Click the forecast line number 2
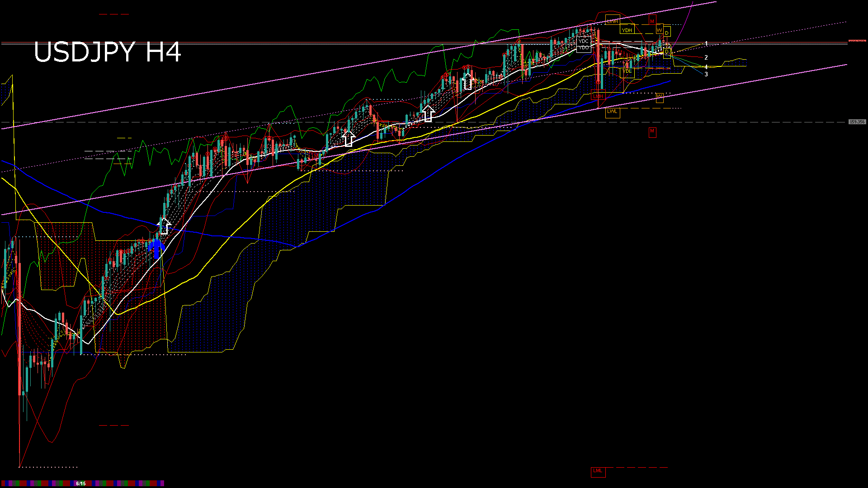The image size is (868, 488). coord(706,57)
